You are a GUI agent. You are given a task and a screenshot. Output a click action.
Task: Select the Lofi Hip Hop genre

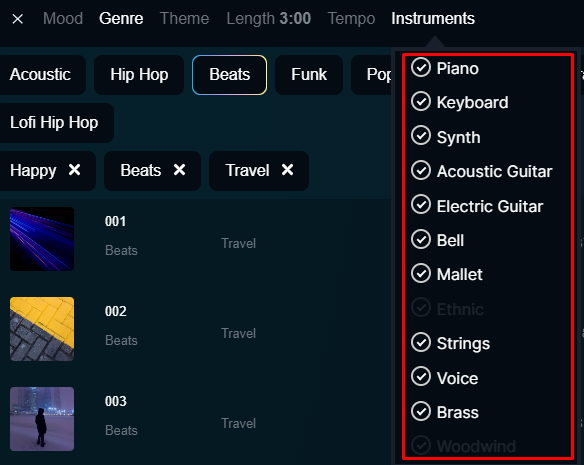(x=54, y=123)
